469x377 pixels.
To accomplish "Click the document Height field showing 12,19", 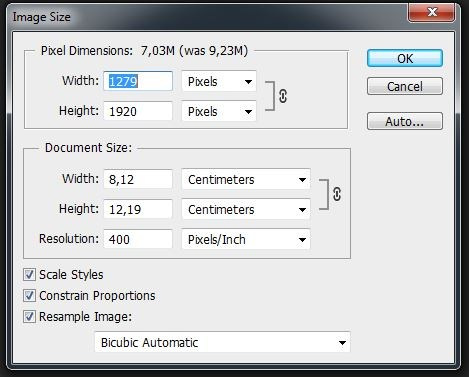I will [x=138, y=209].
